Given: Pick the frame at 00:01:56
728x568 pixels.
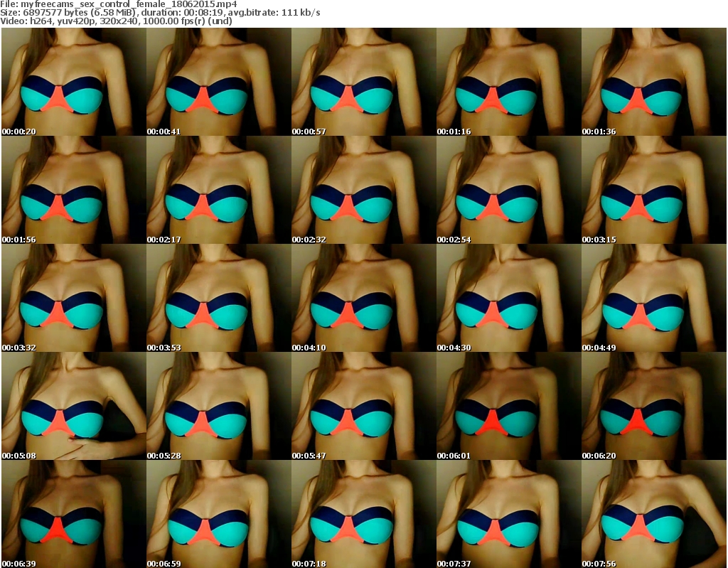Looking at the screenshot, I should (73, 190).
